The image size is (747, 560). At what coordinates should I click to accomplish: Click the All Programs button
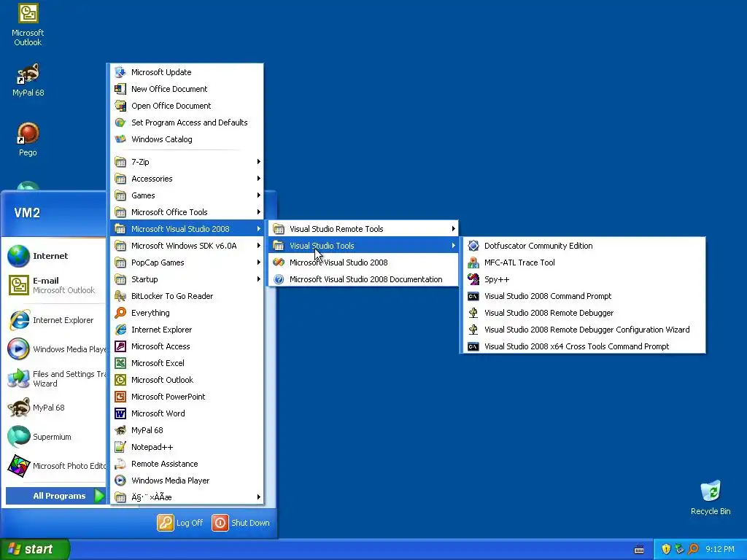coord(55,496)
